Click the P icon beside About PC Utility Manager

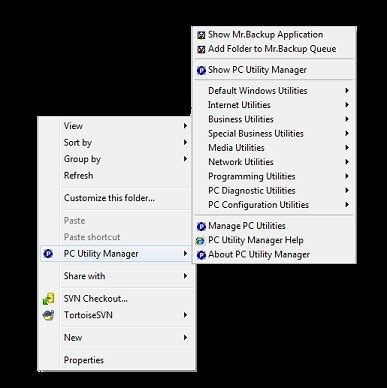[201, 255]
